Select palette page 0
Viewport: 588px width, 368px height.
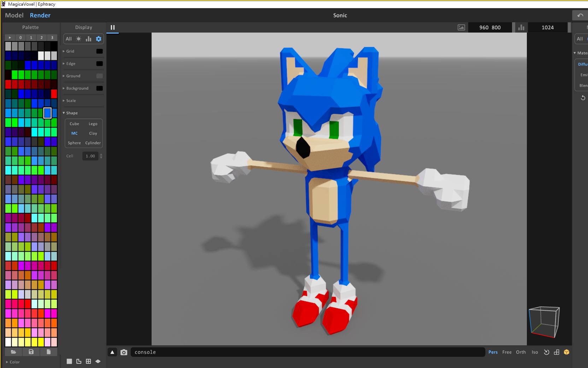tap(20, 38)
